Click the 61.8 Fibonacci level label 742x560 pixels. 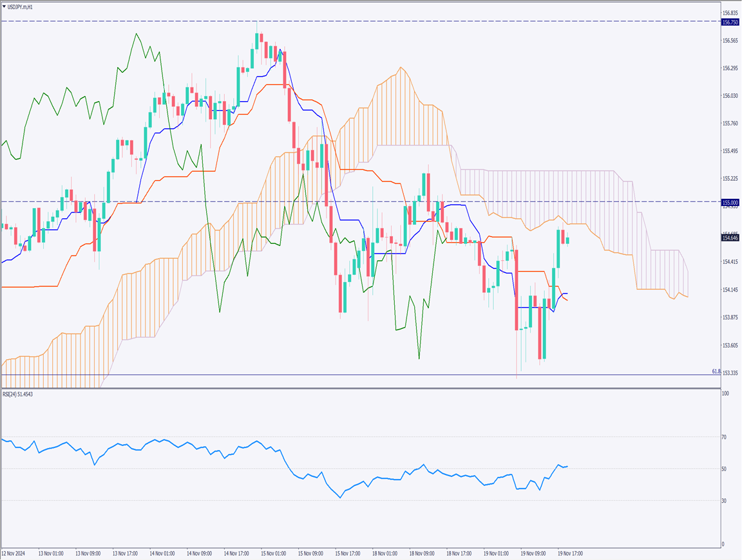click(716, 371)
